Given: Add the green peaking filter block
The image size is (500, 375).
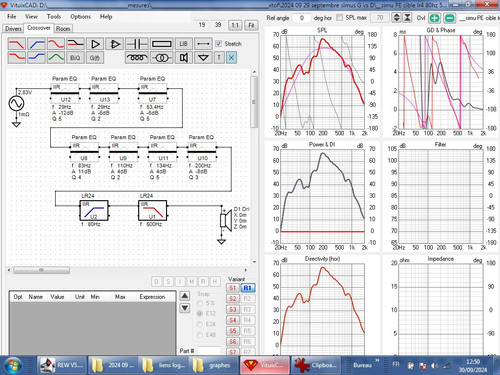Looking at the screenshot, I should point(56,58).
